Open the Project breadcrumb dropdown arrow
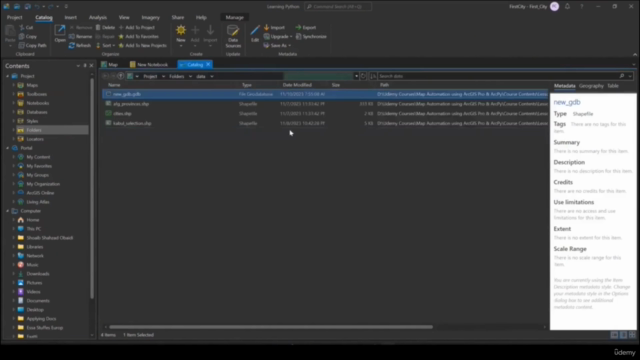Viewport: 640px width, 360px height. pyautogui.click(x=163, y=76)
